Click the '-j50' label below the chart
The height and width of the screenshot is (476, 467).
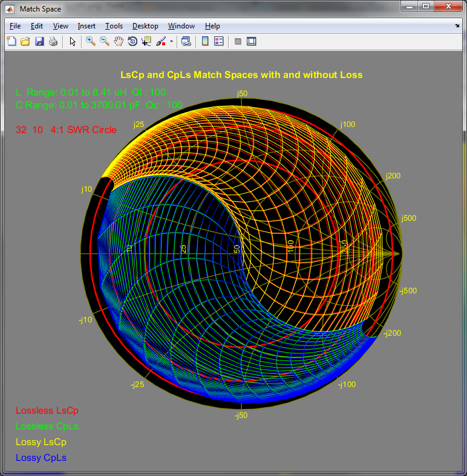click(241, 416)
